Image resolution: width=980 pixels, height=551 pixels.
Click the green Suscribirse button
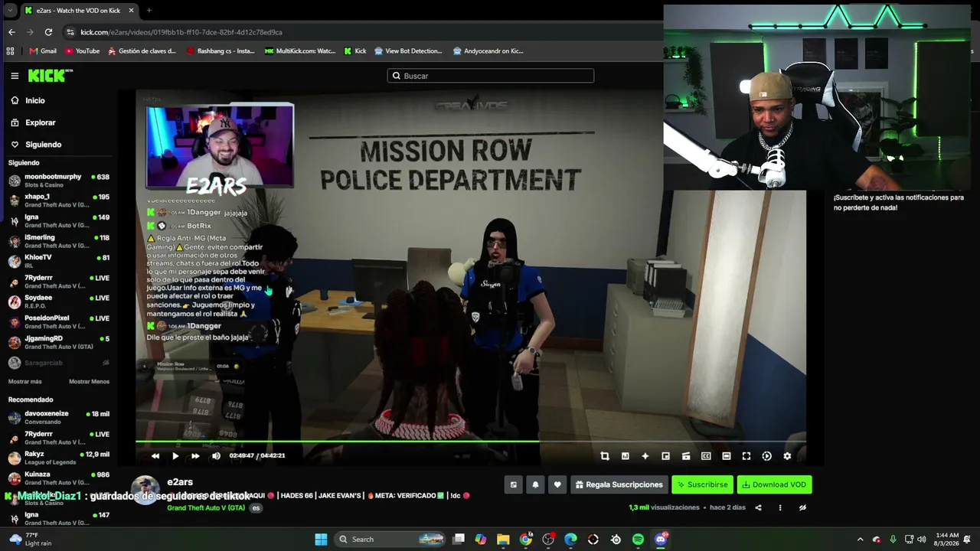(702, 484)
